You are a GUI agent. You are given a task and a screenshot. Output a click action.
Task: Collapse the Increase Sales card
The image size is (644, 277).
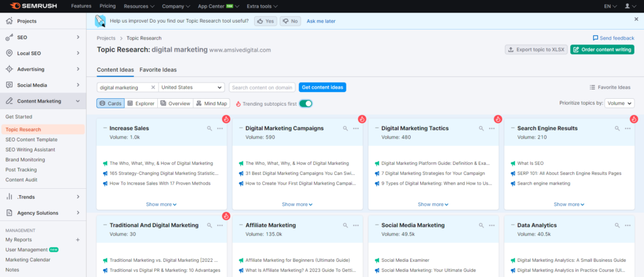tap(104, 128)
